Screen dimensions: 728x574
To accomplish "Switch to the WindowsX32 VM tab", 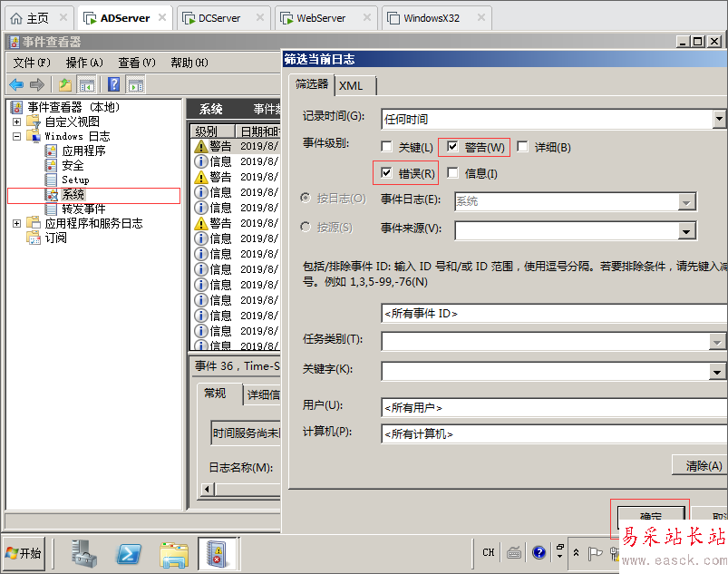I will (x=432, y=18).
